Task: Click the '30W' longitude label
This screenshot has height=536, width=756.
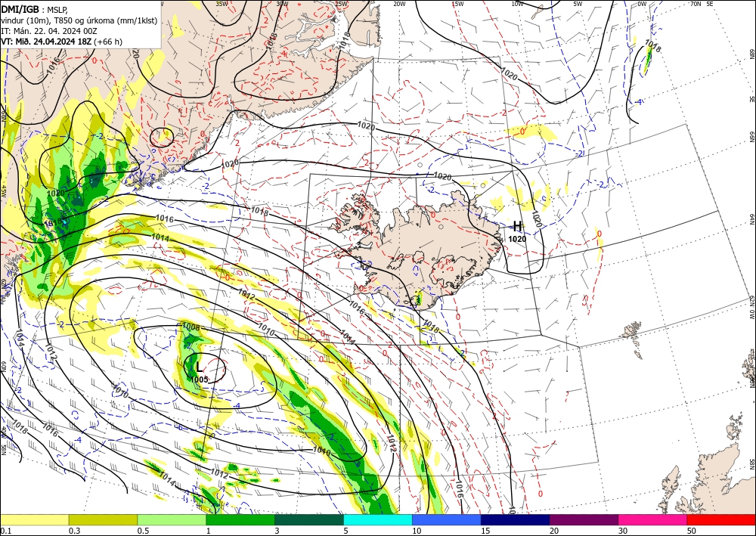Action: click(x=282, y=4)
